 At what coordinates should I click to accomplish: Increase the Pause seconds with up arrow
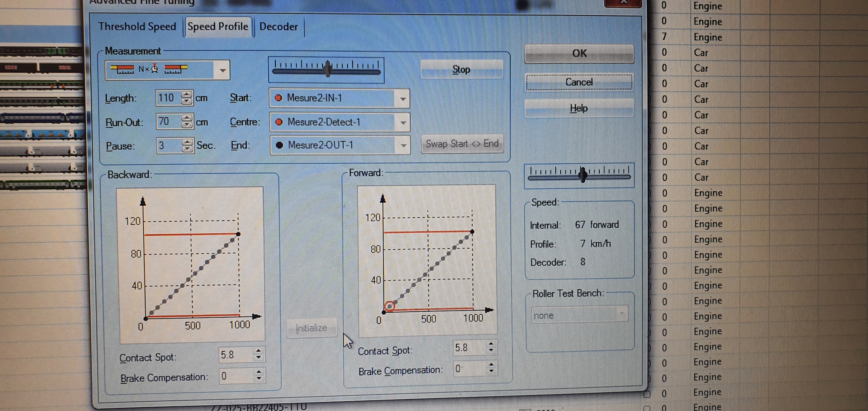point(187,142)
